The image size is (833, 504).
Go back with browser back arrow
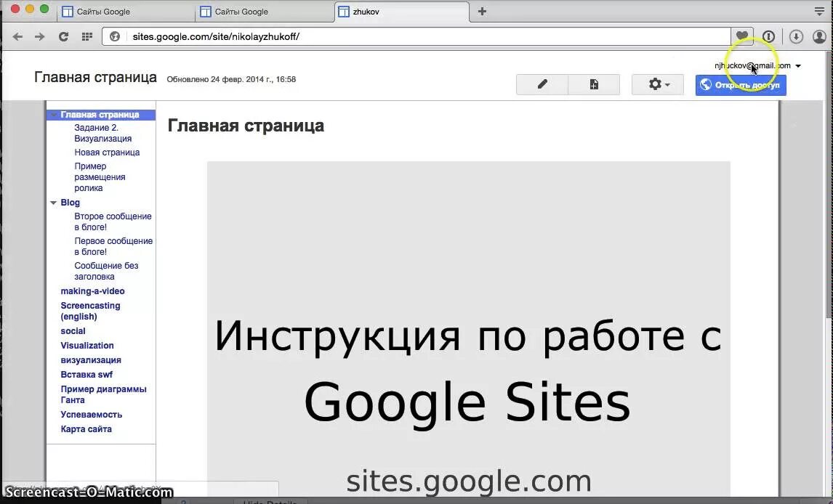(x=17, y=36)
